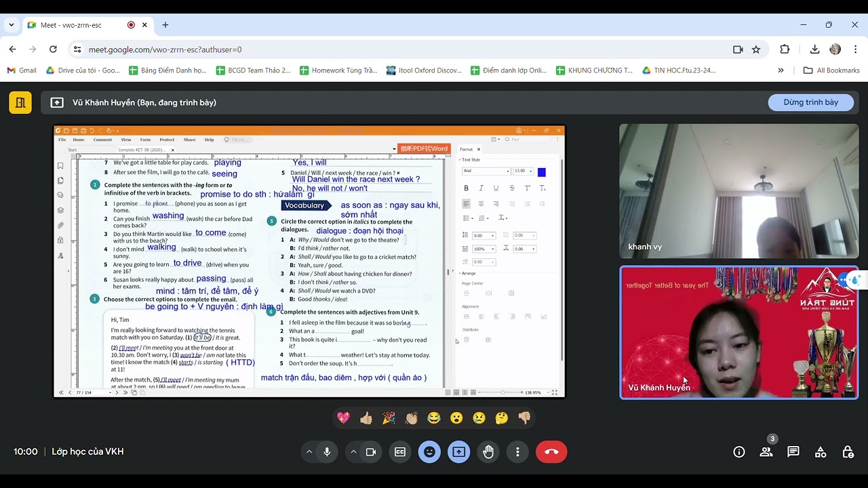Open Form menu in PDF editor
This screenshot has height=488, width=868.
click(145, 140)
